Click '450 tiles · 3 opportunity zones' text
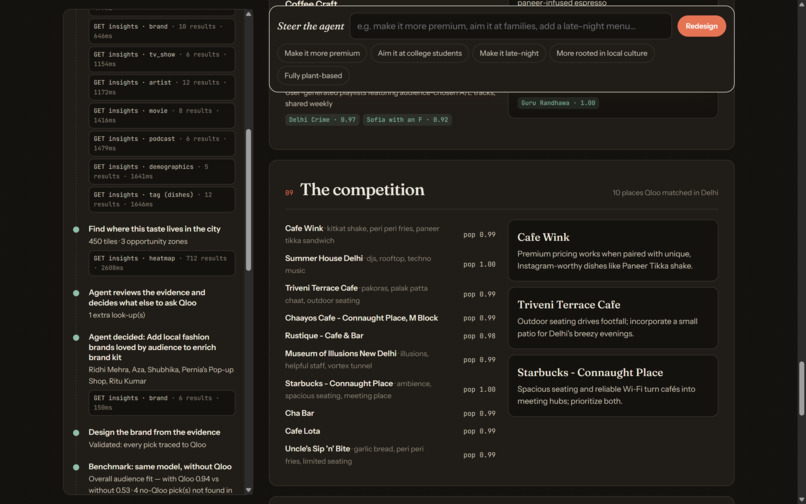 tap(138, 242)
